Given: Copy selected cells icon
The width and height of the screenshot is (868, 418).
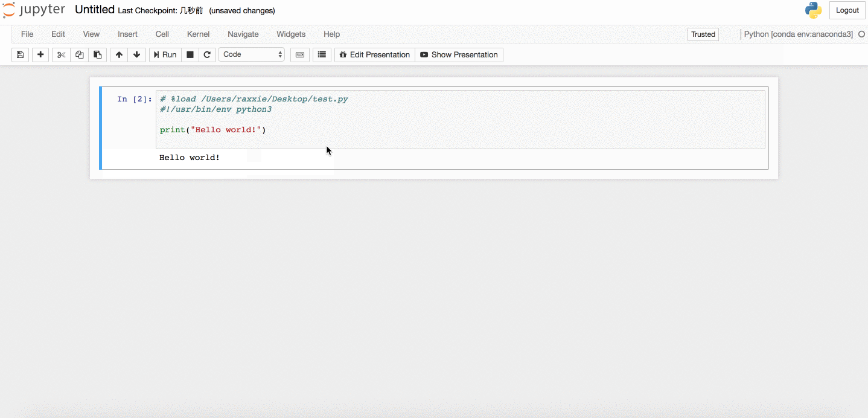Looking at the screenshot, I should [x=79, y=54].
